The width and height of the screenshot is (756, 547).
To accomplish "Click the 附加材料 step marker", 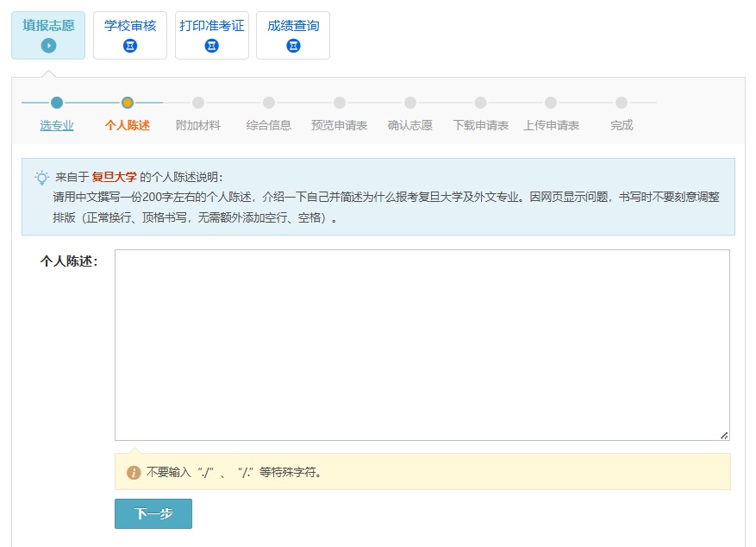I will click(198, 103).
